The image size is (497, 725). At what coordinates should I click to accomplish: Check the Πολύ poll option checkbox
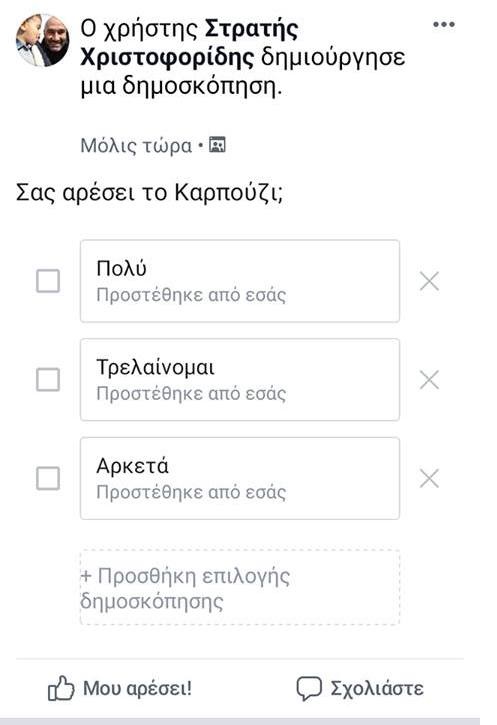[48, 281]
